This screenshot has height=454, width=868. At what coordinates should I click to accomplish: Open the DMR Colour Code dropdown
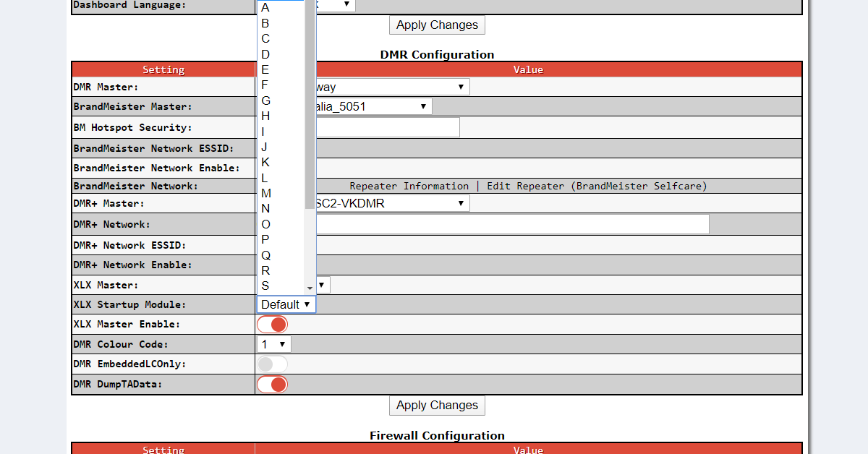point(274,344)
